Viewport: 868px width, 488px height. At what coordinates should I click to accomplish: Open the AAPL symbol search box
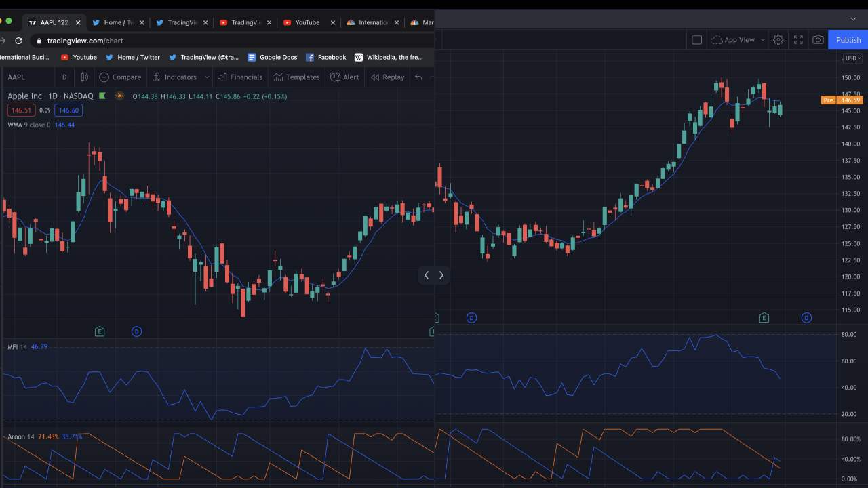click(x=16, y=77)
